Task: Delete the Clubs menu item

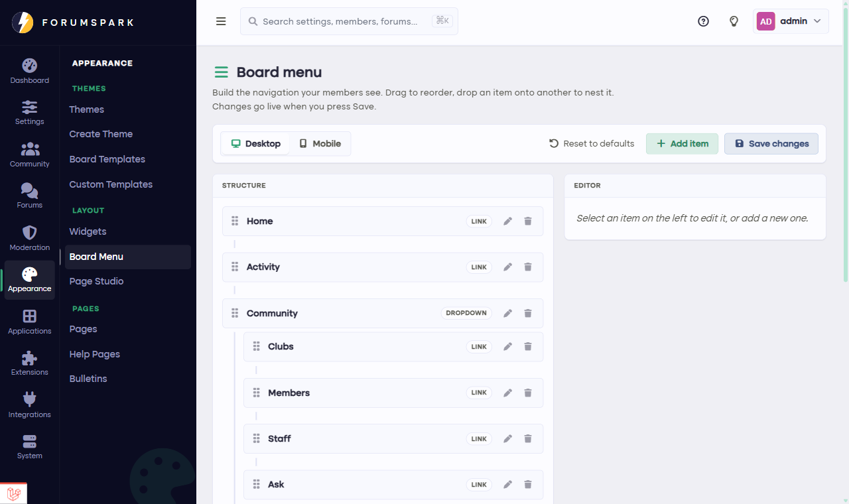Action: tap(528, 347)
